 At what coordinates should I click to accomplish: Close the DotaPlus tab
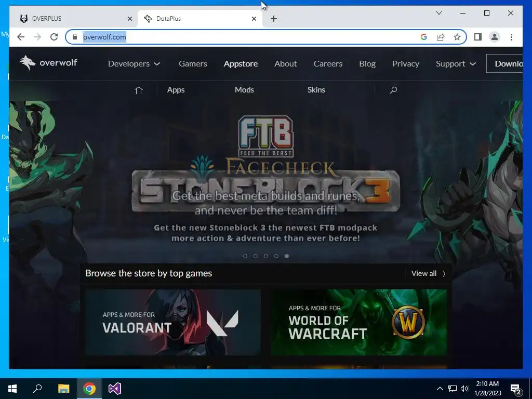click(254, 19)
